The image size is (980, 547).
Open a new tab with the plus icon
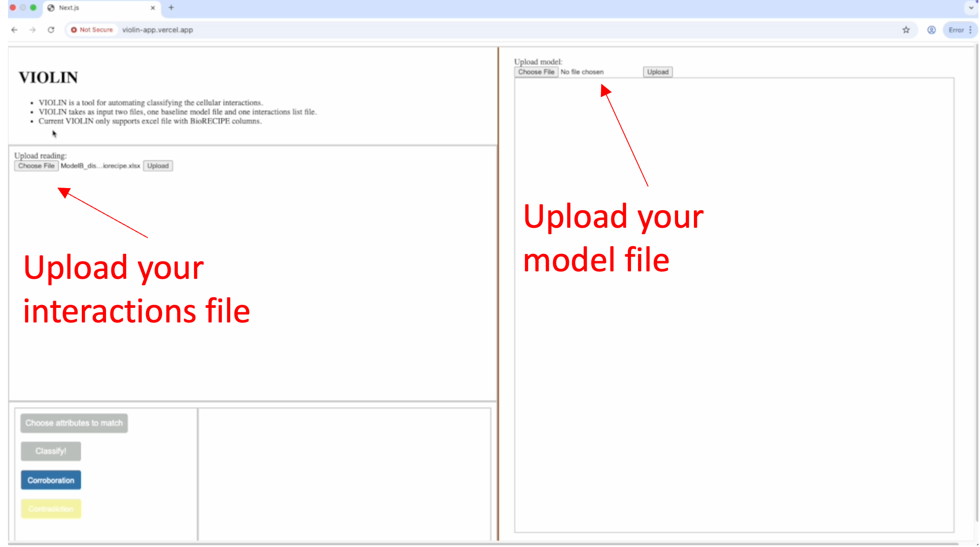coord(171,7)
